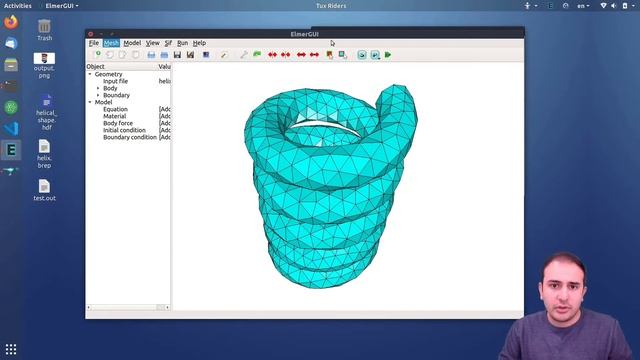Click the dark blue square toolbar icon
The width and height of the screenshot is (640, 360).
coord(206,55)
